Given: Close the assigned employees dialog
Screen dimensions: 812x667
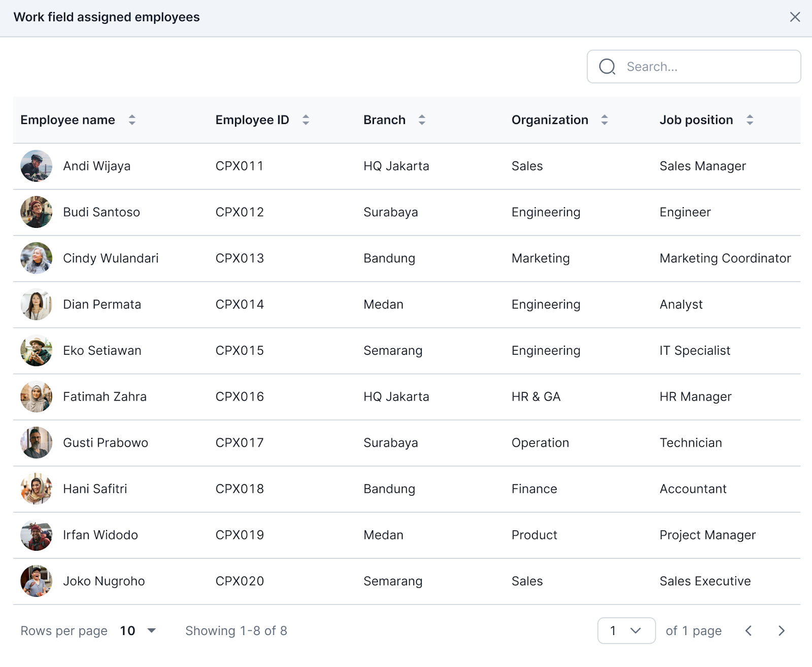Looking at the screenshot, I should [x=795, y=17].
